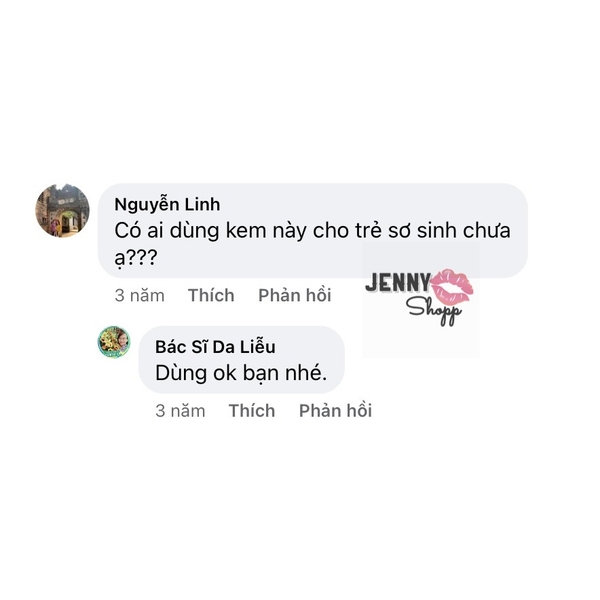Open Nguyễn Linh's profile picture

pos(62,211)
